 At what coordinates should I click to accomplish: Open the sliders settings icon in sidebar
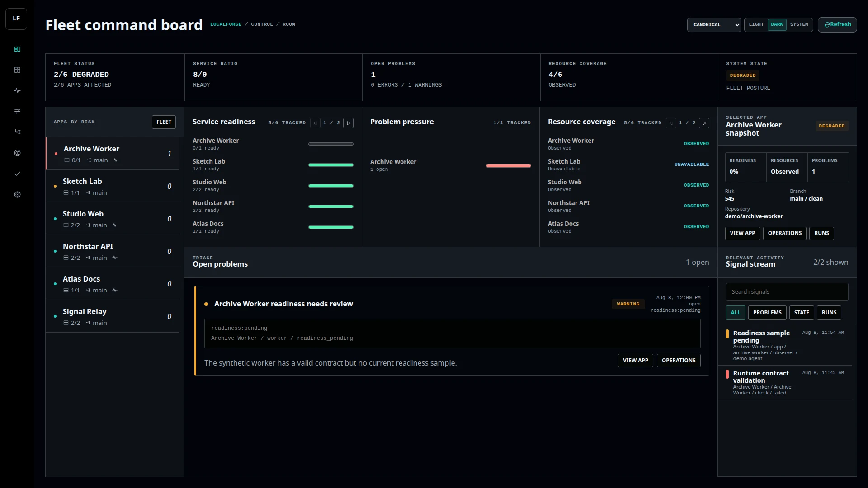17,111
